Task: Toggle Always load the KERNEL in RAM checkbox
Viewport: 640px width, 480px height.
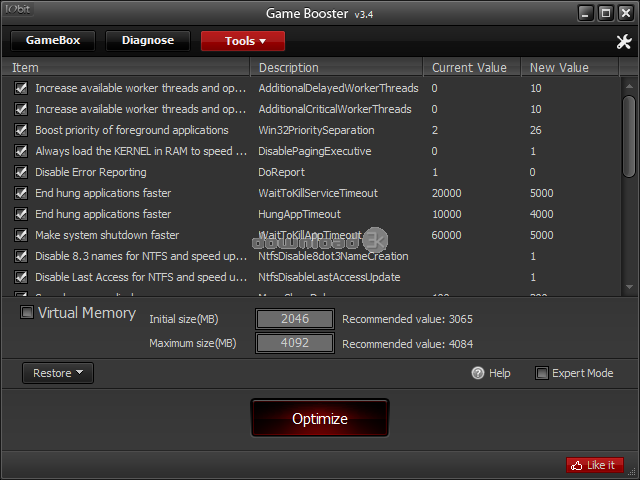Action: [21, 151]
